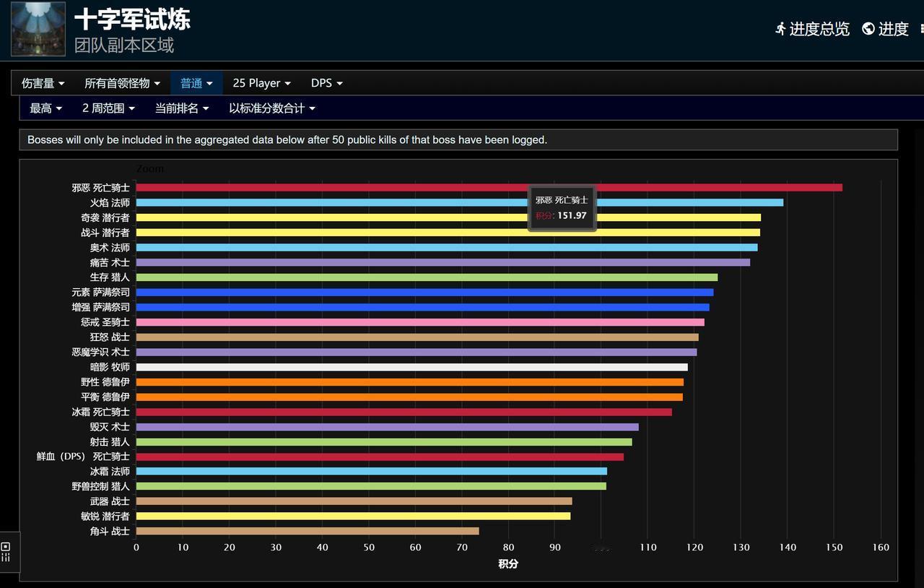Click the 积分 x-axis title

click(508, 563)
